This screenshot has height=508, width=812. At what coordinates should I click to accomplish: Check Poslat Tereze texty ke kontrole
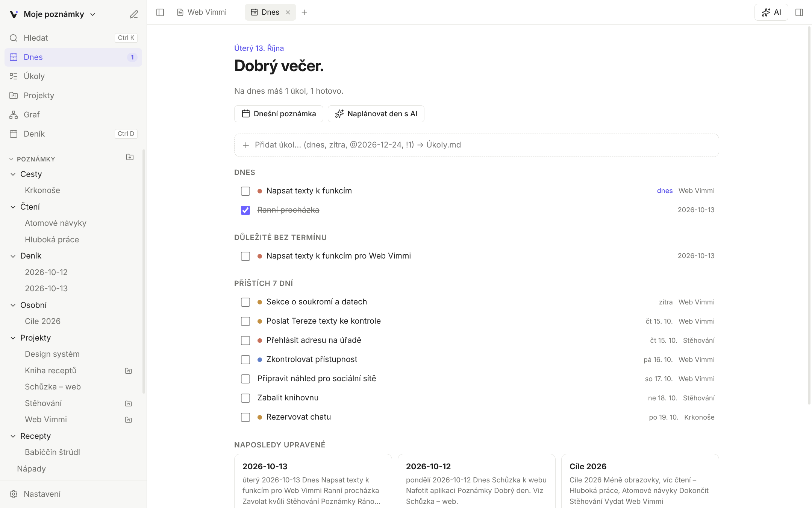tap(245, 321)
